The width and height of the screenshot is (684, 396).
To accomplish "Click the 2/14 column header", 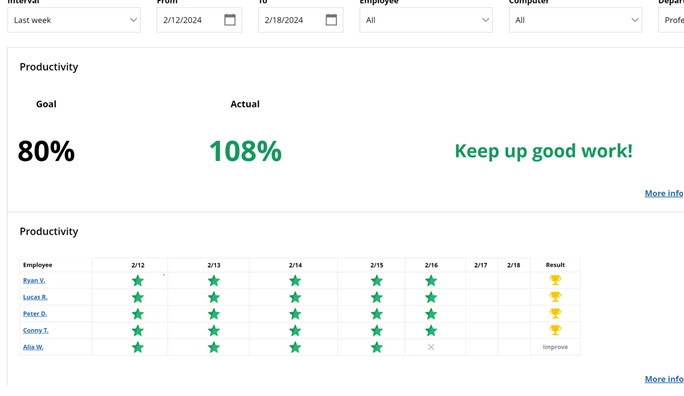I will (x=295, y=265).
